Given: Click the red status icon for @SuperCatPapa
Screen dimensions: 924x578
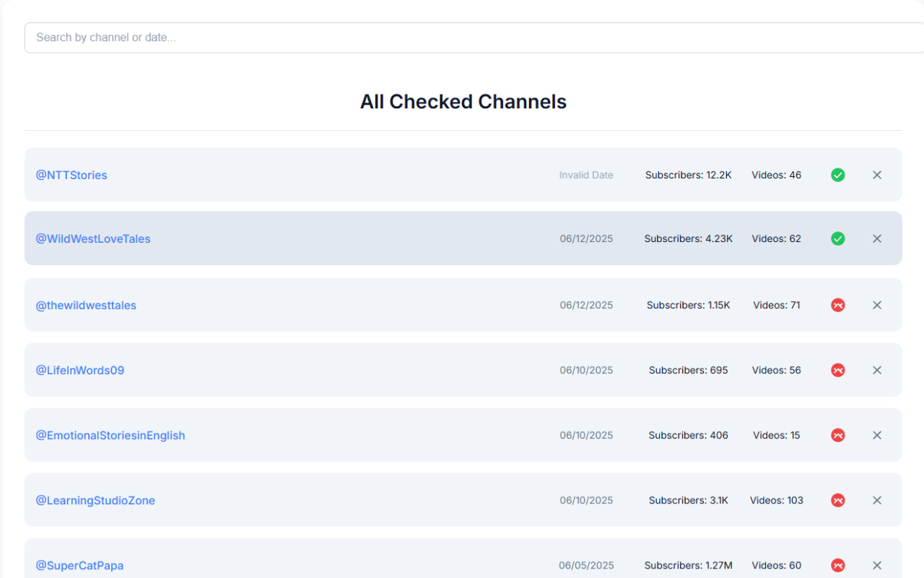Looking at the screenshot, I should tap(837, 565).
